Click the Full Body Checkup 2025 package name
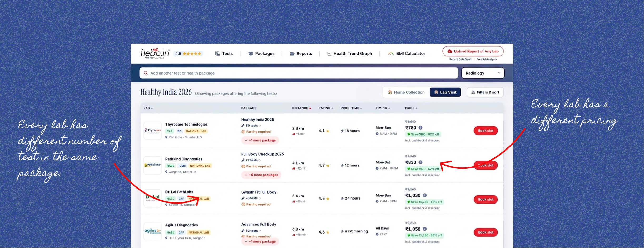The height and width of the screenshot is (248, 644). pos(262,154)
